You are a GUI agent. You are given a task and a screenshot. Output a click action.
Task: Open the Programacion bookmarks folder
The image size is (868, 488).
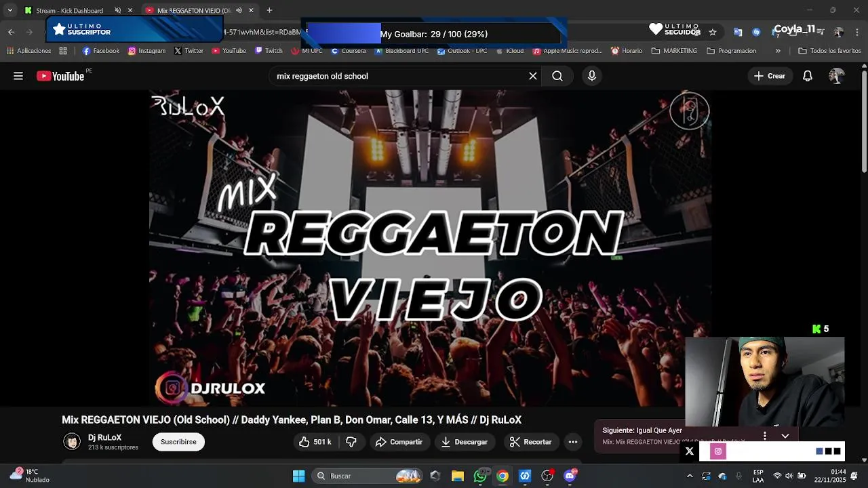tap(731, 51)
